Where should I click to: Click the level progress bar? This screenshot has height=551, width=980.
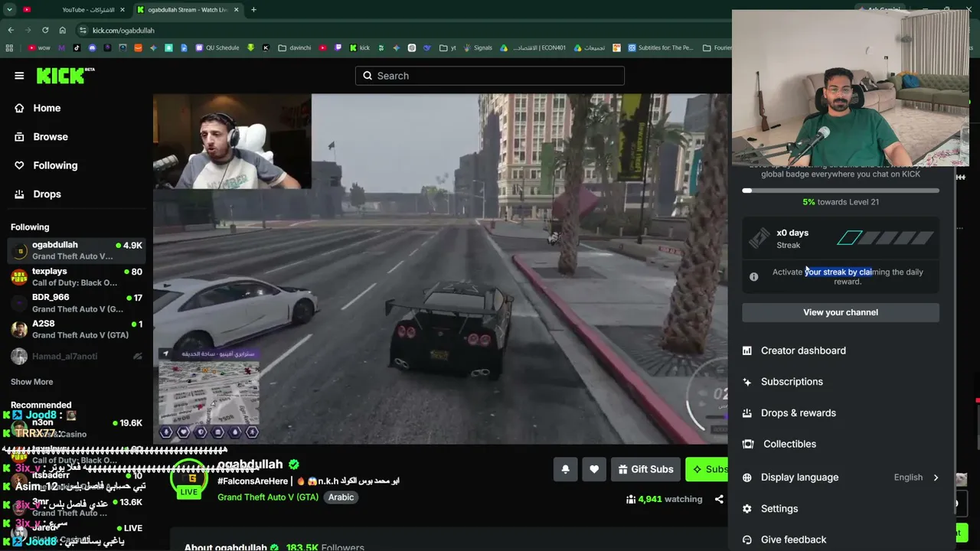point(841,191)
